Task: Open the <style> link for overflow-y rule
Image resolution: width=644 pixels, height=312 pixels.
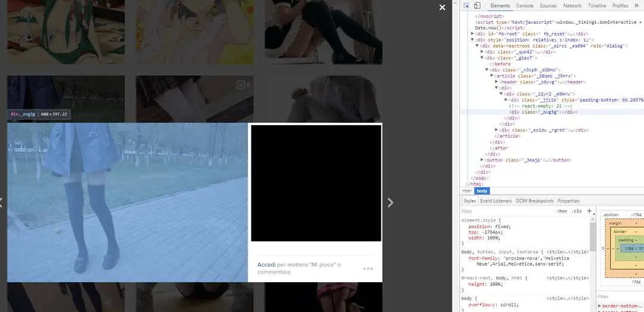Action: 568,298
